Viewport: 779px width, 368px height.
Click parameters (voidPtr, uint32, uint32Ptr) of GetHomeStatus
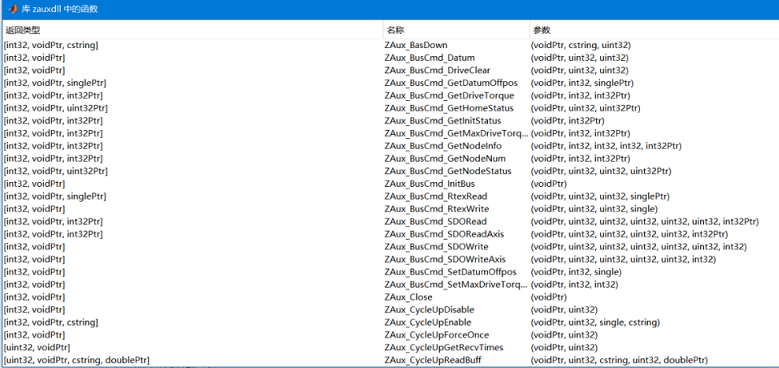[585, 108]
